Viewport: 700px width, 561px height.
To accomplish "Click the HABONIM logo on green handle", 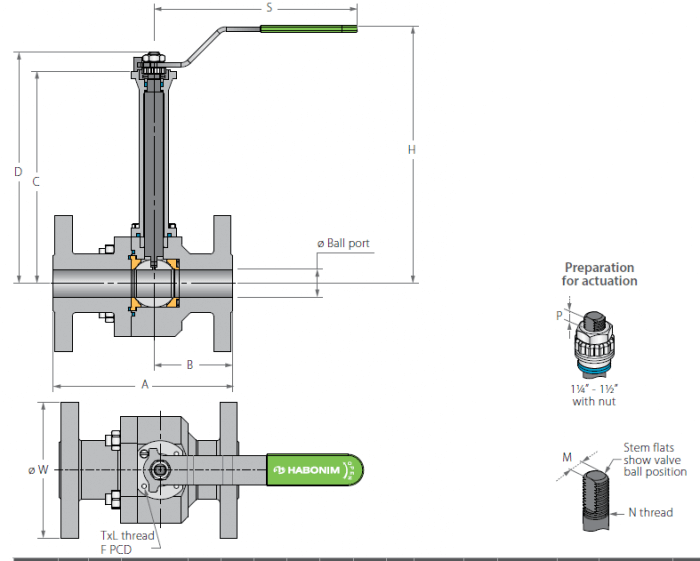I will pos(307,470).
